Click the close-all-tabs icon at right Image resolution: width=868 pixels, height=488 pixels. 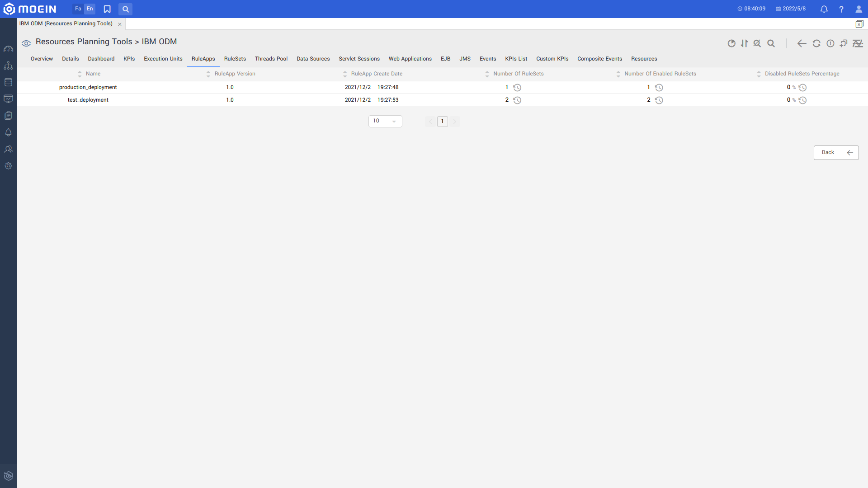coord(859,24)
